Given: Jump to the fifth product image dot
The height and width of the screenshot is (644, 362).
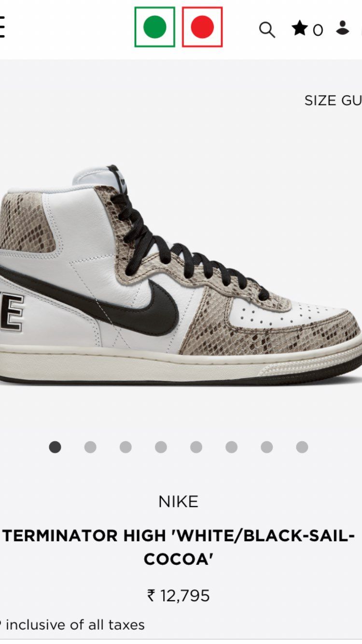Looking at the screenshot, I should pyautogui.click(x=196, y=447).
